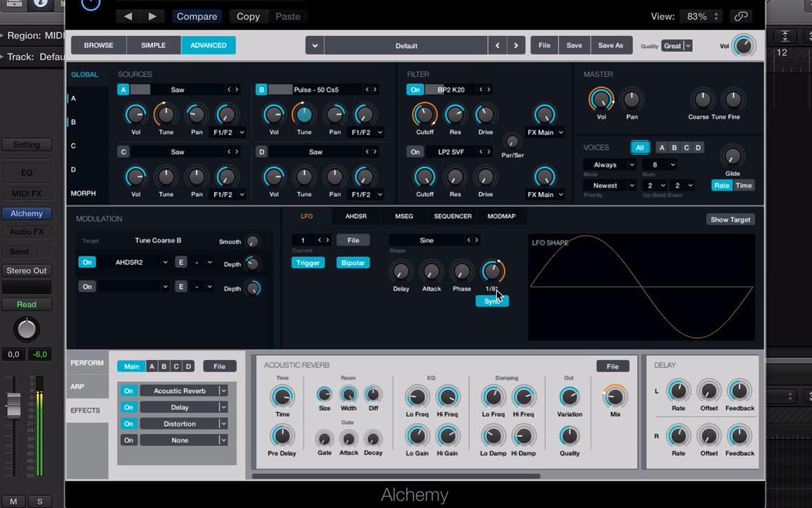
Task: Click the Glide knob in Voices
Action: coord(732,156)
